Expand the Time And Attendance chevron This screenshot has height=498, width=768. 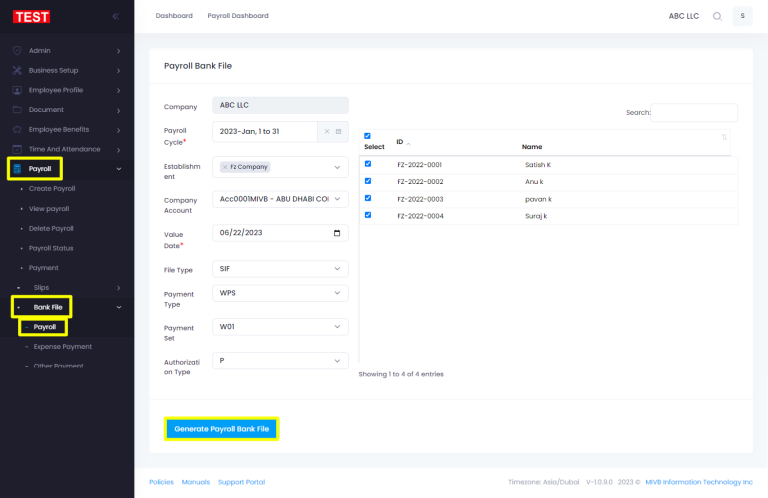(x=119, y=149)
